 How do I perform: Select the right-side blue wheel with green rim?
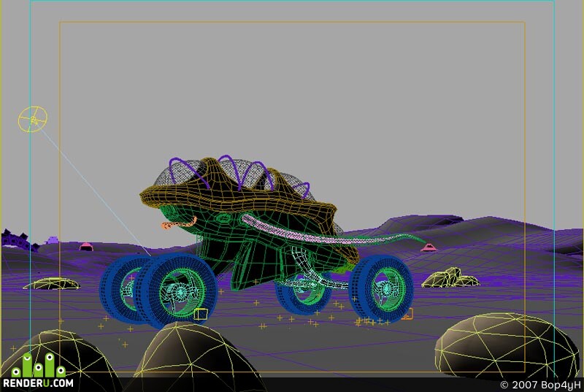tap(381, 288)
